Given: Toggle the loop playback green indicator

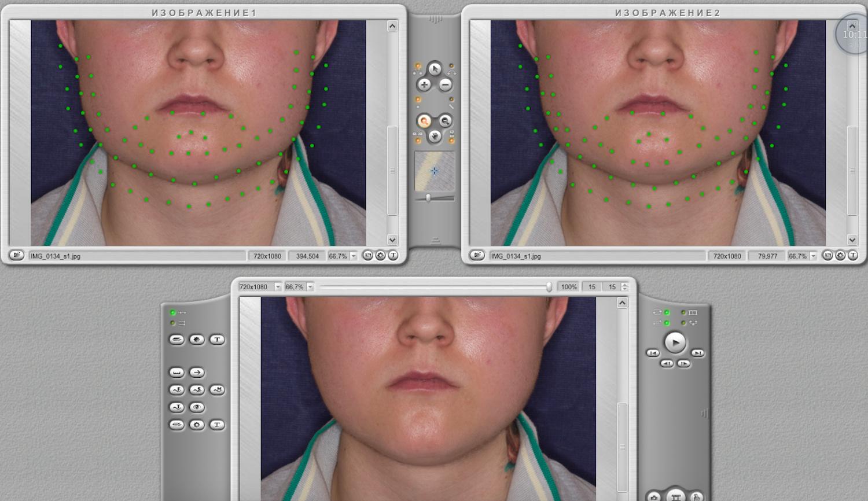Looking at the screenshot, I should [667, 312].
